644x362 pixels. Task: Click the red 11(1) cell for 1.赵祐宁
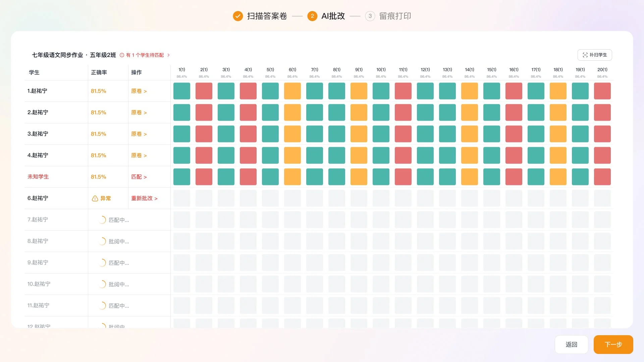pos(403,91)
